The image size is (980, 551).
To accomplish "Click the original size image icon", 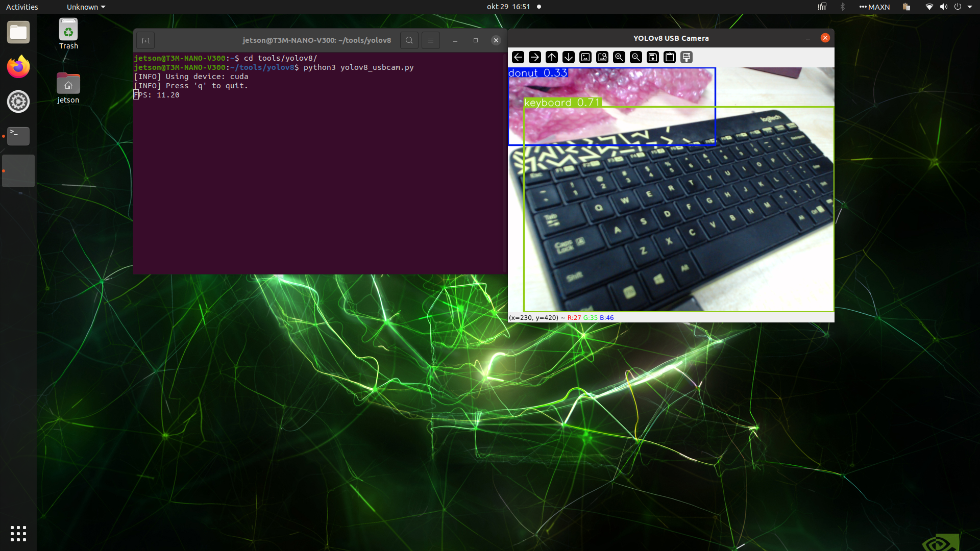I will click(585, 57).
